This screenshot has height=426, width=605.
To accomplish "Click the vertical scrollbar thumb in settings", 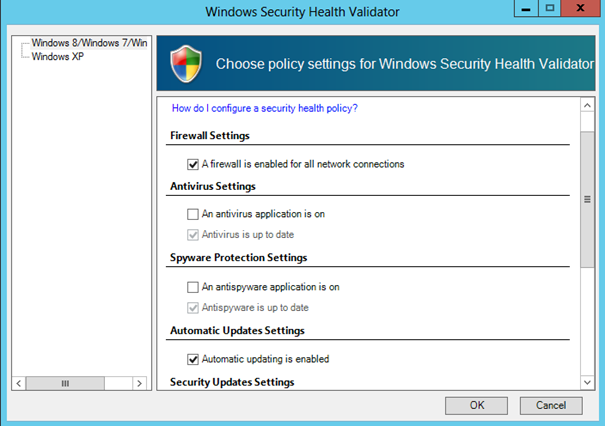I will [x=587, y=199].
